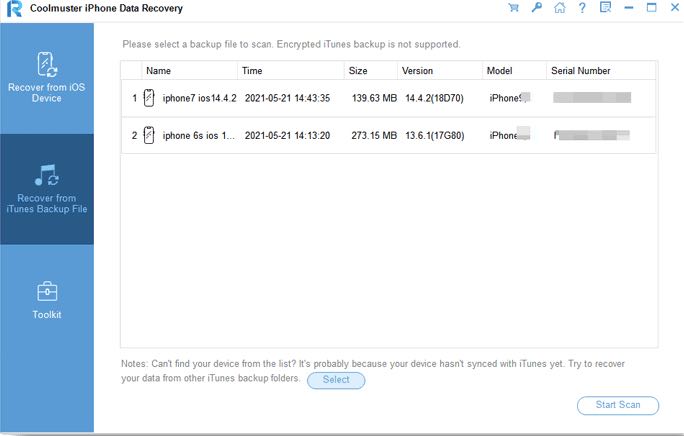Open the Toolkit tab
The height and width of the screenshot is (436, 684).
click(47, 300)
